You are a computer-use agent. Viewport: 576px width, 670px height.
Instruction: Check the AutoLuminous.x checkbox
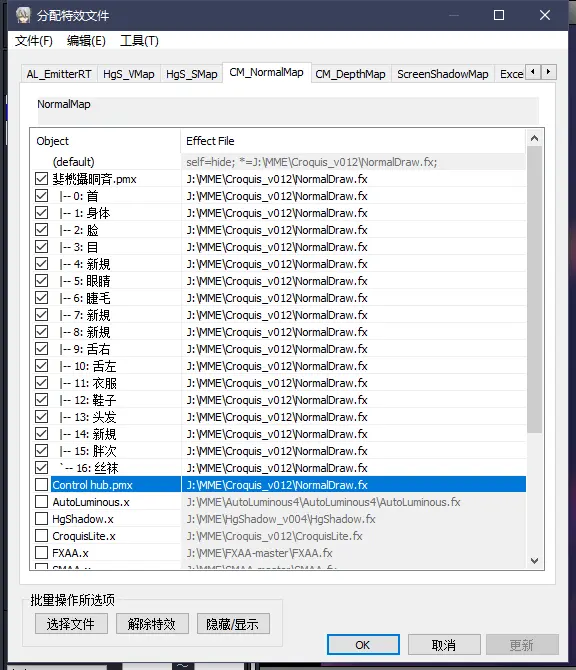[41, 502]
